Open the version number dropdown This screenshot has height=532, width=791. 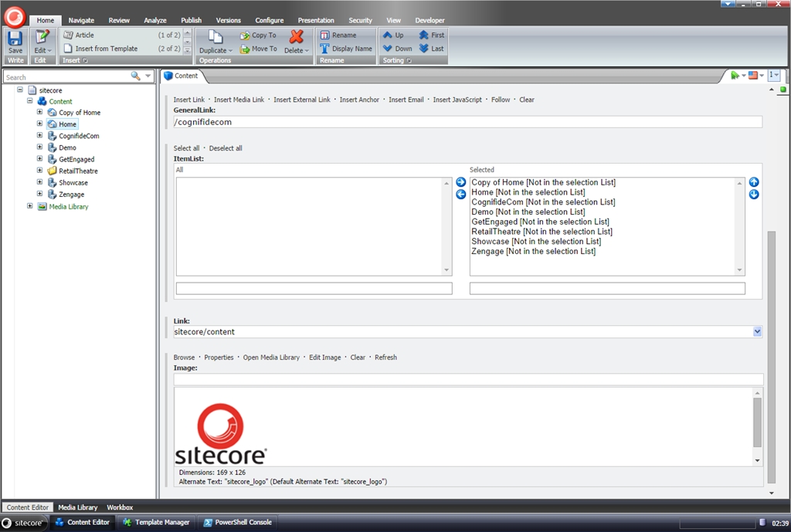tap(774, 75)
